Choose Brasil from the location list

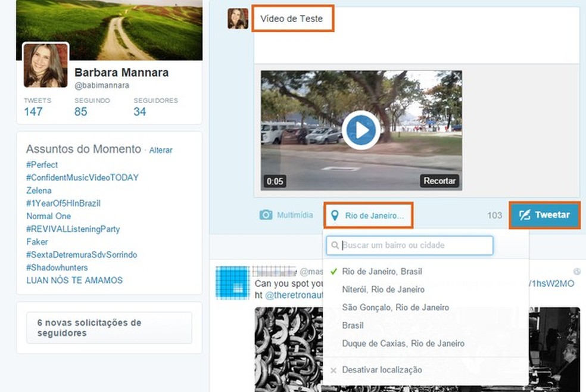pyautogui.click(x=353, y=325)
